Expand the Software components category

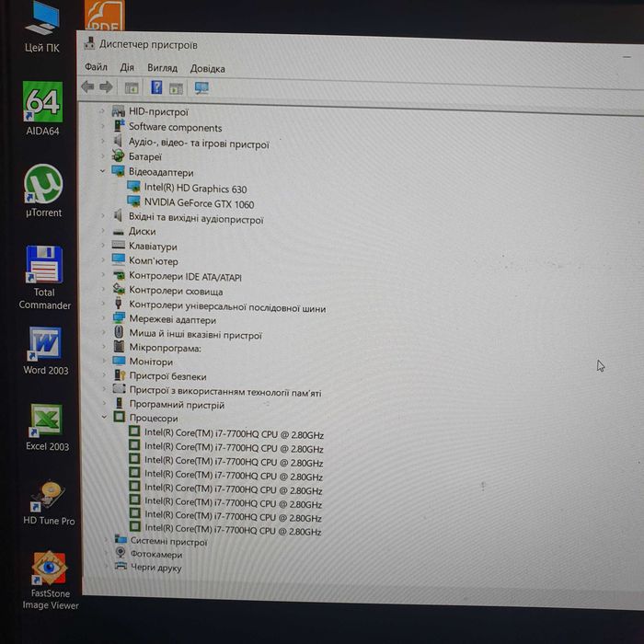102,126
